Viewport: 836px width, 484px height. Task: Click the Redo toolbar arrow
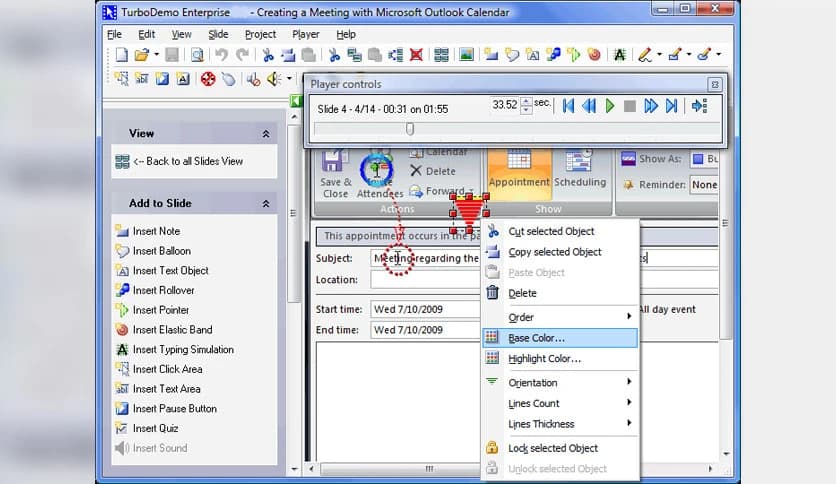[242, 54]
